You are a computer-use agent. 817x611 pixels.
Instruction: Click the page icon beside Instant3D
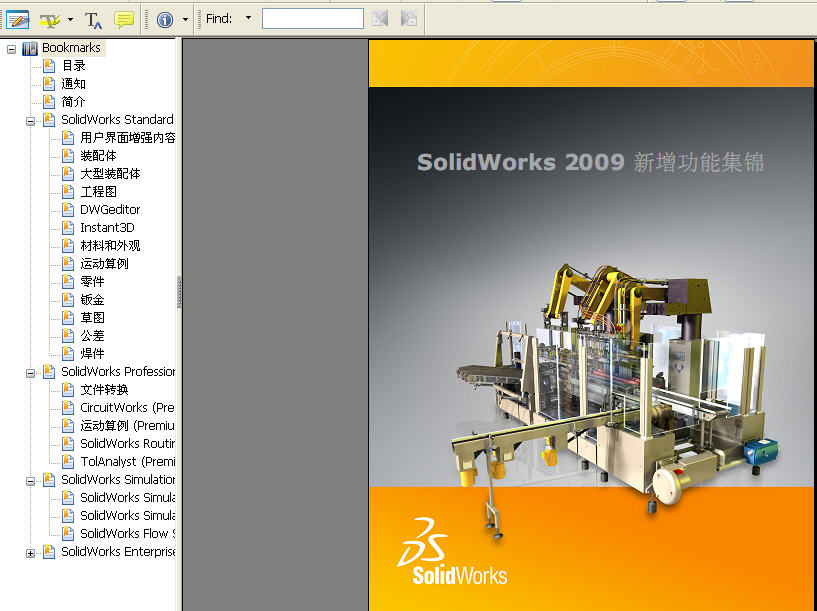point(68,227)
